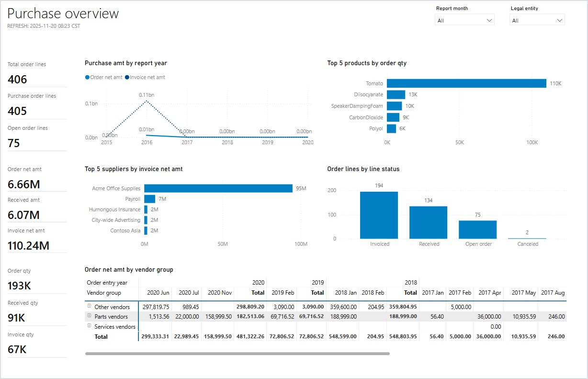This screenshot has height=379, width=588.
Task: Click the 2020 Jul column header
Action: (x=189, y=292)
